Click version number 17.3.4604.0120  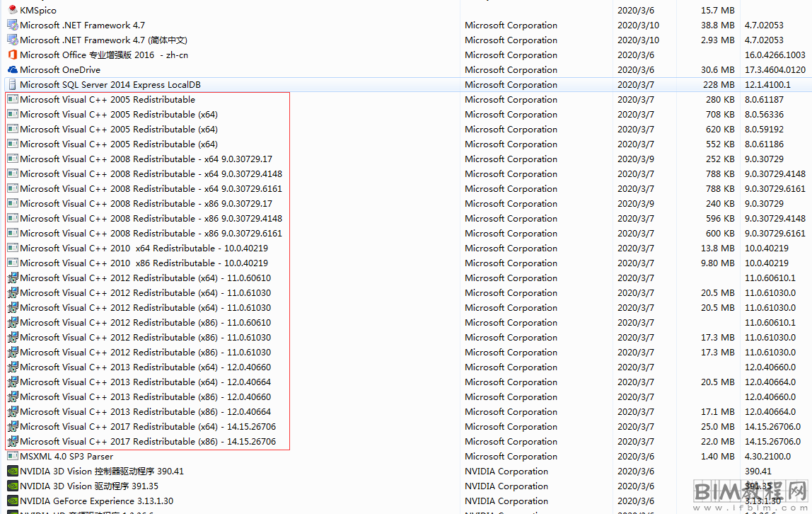(775, 70)
